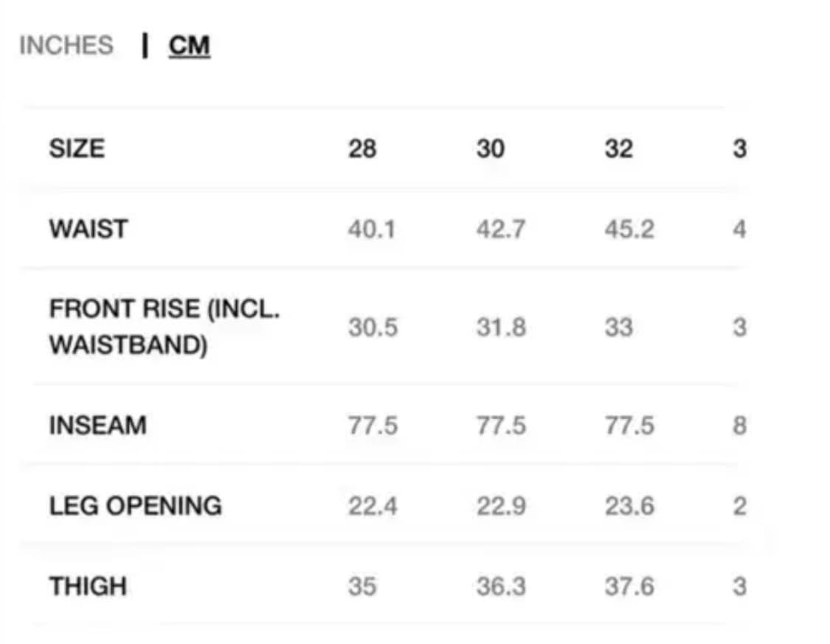Click the WAIST row label
The width and height of the screenshot is (830, 644).
pos(88,229)
